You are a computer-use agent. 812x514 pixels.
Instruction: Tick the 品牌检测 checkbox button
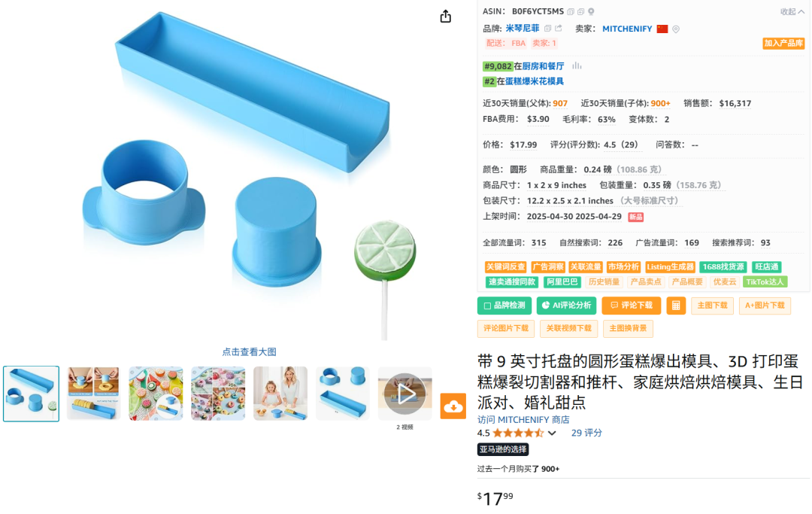[x=504, y=306]
